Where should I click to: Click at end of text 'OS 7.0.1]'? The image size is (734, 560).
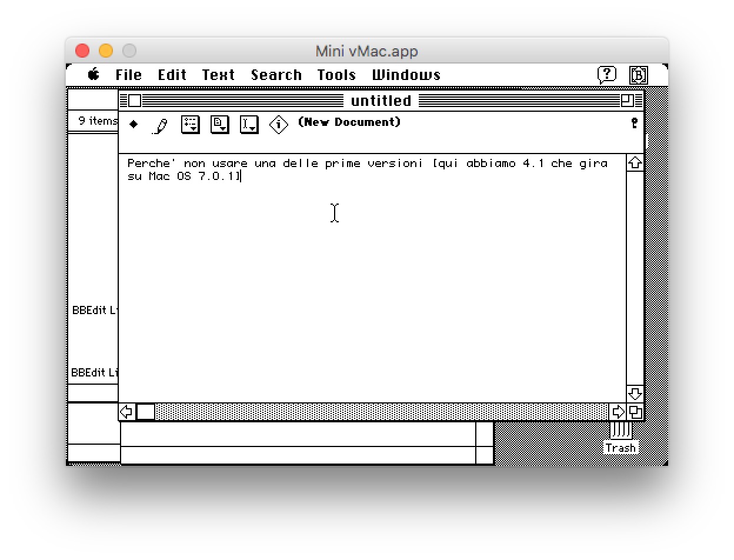tap(242, 176)
